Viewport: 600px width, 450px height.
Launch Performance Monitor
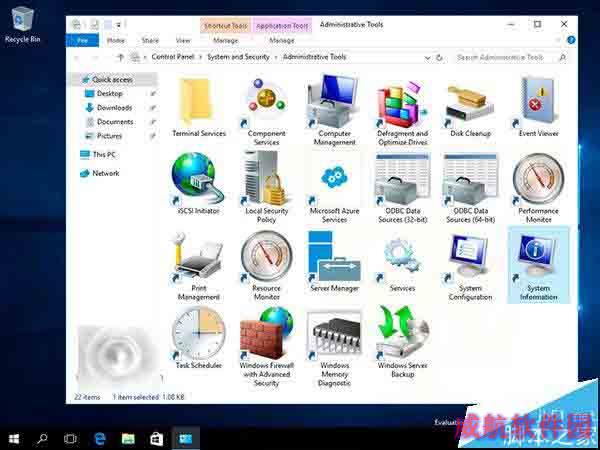point(538,188)
